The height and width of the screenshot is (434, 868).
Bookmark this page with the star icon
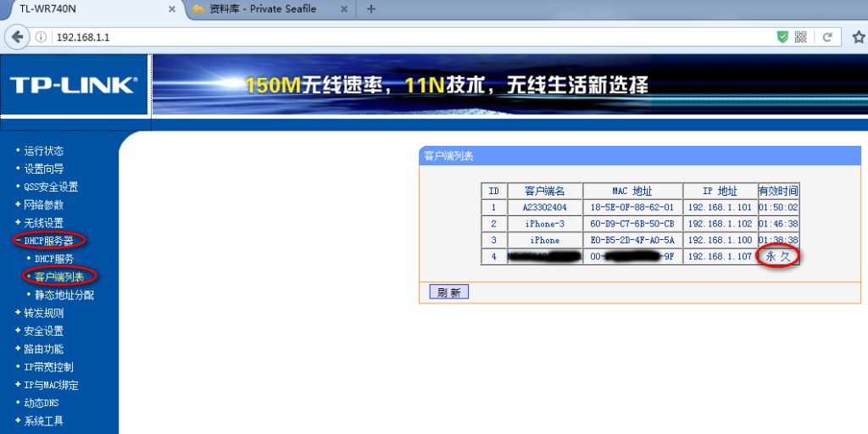tap(857, 37)
